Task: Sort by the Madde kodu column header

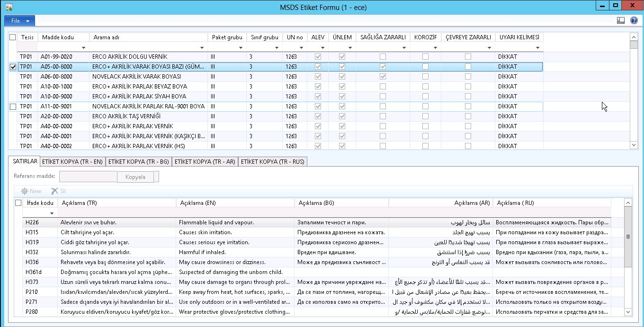Action: 64,37
